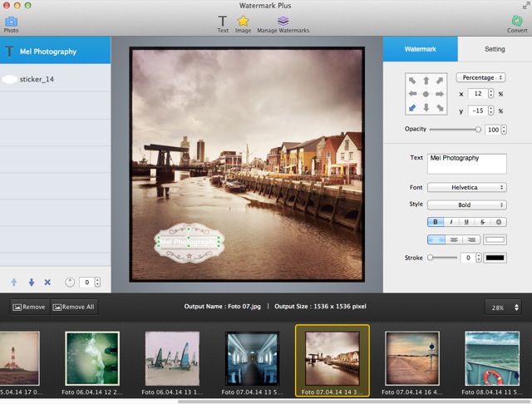Open the Percentage units dropdown
This screenshot has width=532, height=404.
(x=480, y=77)
